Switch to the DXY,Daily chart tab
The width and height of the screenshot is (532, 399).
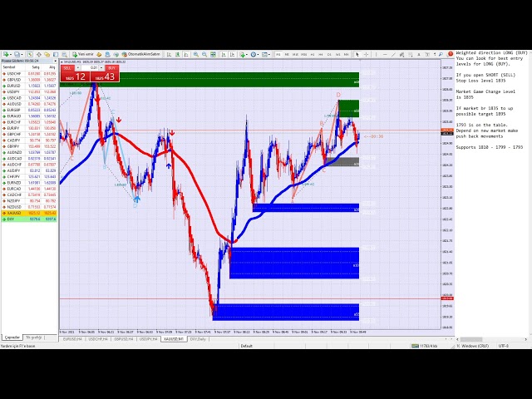(x=198, y=339)
